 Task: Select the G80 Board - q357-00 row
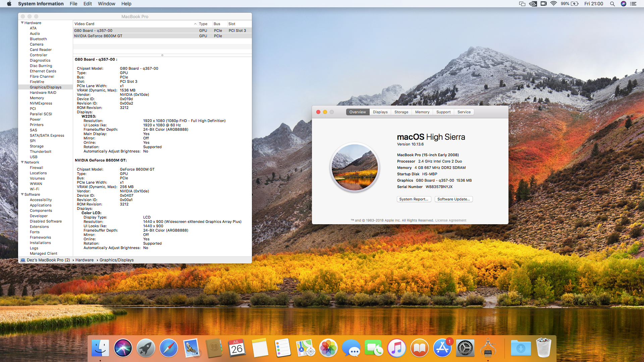coord(162,31)
